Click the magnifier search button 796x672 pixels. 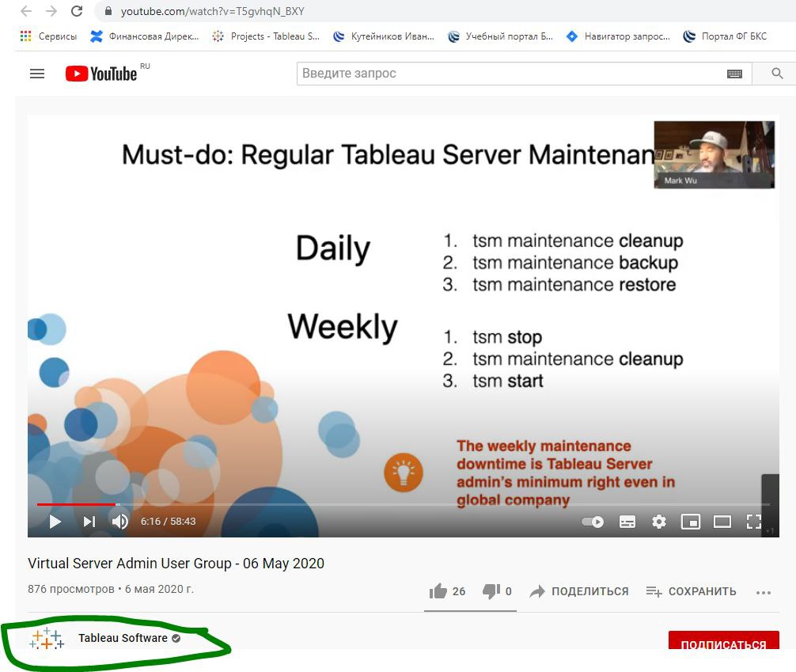click(777, 74)
